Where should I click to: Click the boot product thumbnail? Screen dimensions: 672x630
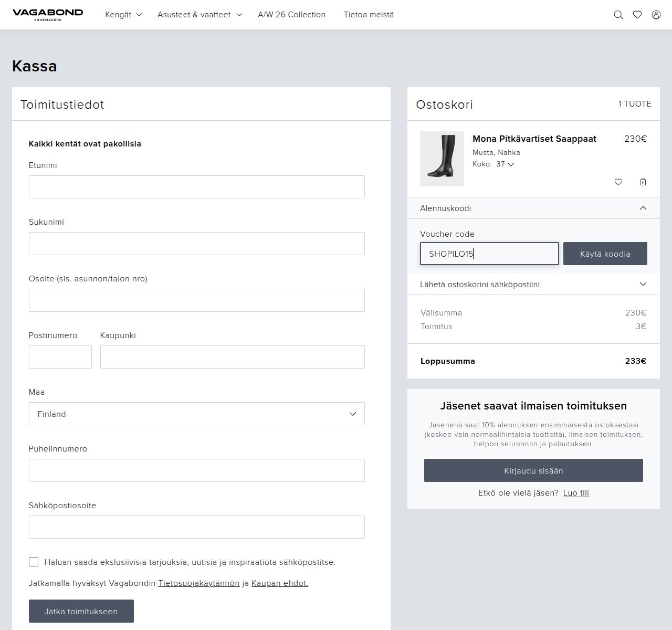tap(442, 159)
